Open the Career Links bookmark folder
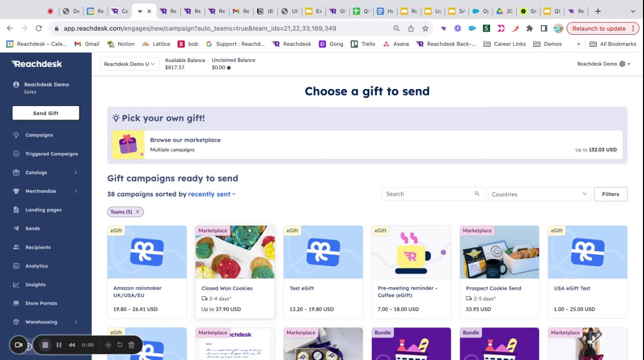The height and width of the screenshot is (360, 644). tap(505, 44)
